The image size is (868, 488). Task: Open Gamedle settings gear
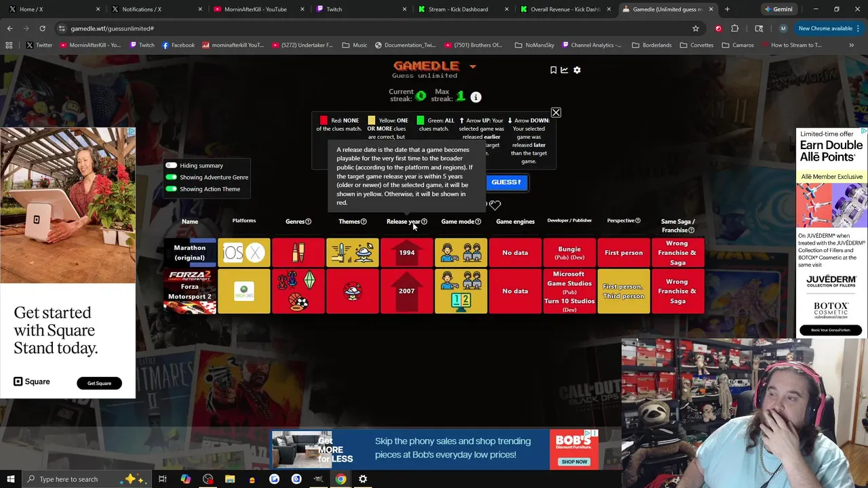click(x=577, y=70)
